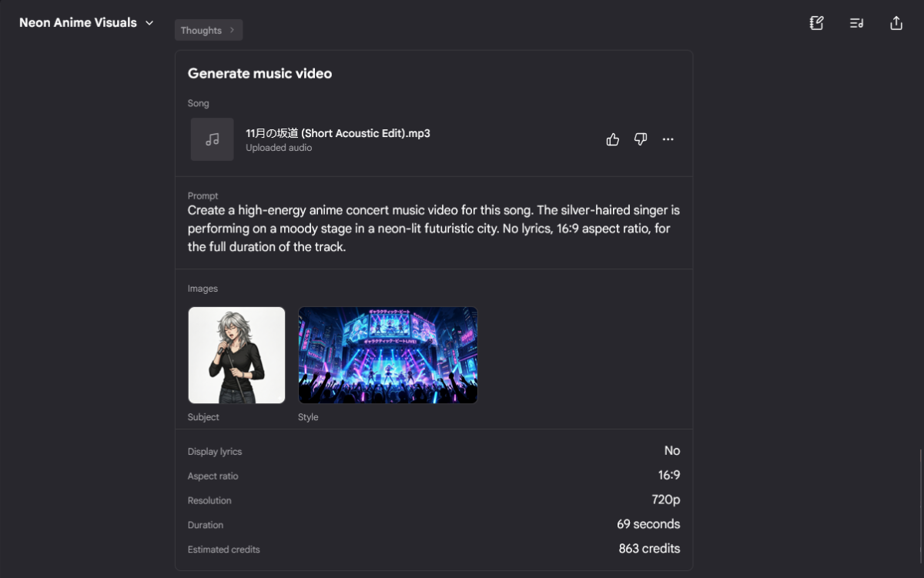The width and height of the screenshot is (924, 578).
Task: Click the music note audio file icon
Action: point(213,139)
